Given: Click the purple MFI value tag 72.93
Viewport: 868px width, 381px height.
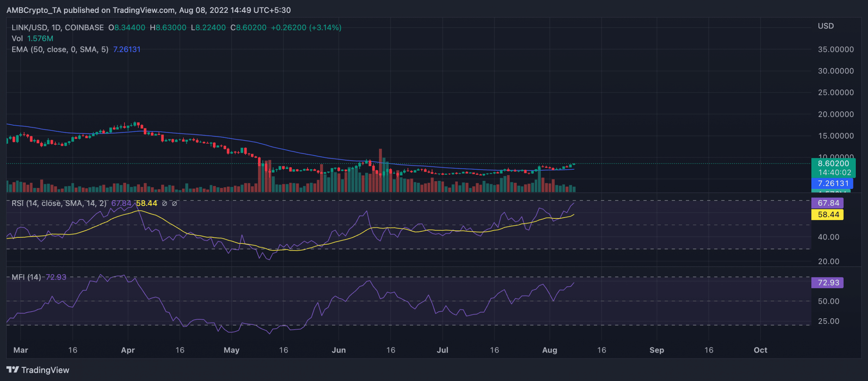Looking at the screenshot, I should pyautogui.click(x=827, y=282).
